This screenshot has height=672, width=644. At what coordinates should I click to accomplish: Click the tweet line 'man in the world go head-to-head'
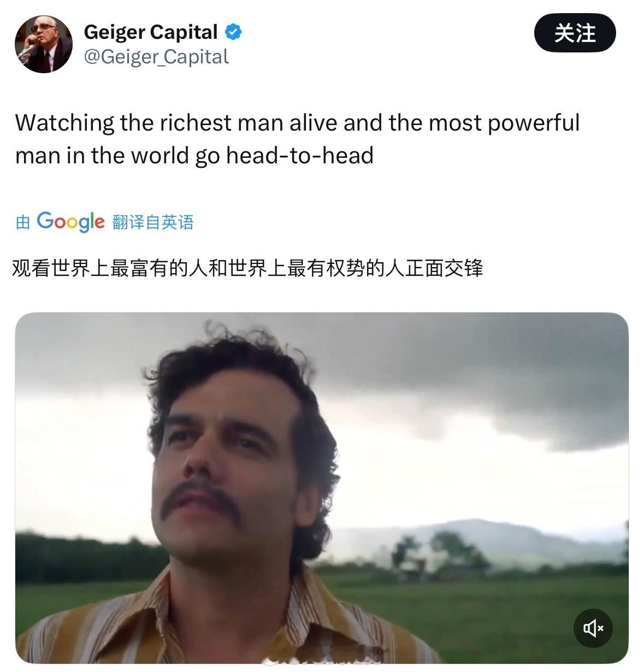194,156
